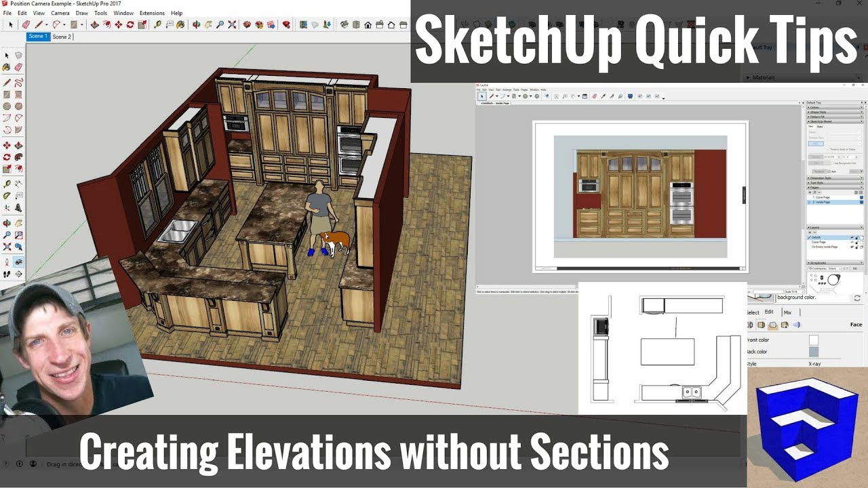Viewport: 868px width, 488px height.
Task: Click the red ruby Extension Manager icon
Action: coord(285,24)
